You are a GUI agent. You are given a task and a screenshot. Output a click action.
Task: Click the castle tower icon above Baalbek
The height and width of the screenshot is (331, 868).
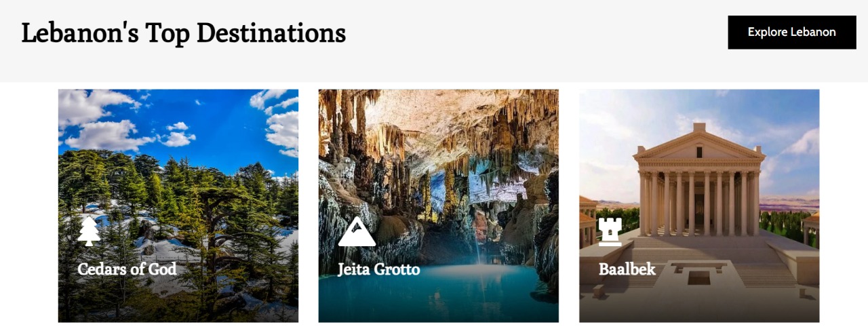click(610, 231)
